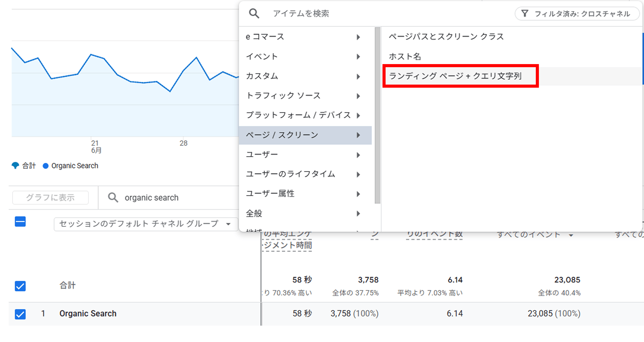Image resolution: width=644 pixels, height=342 pixels.
Task: Click the blue Organic Search legend dot
Action: tap(46, 166)
